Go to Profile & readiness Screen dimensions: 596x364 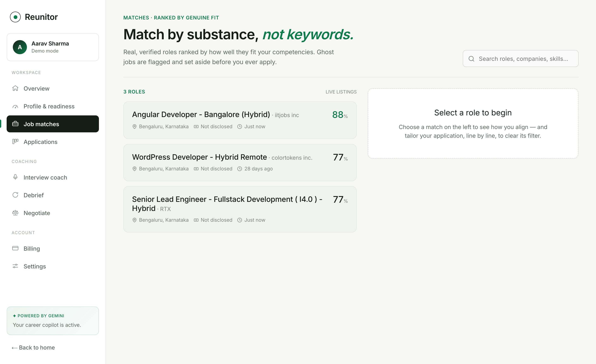click(x=53, y=106)
